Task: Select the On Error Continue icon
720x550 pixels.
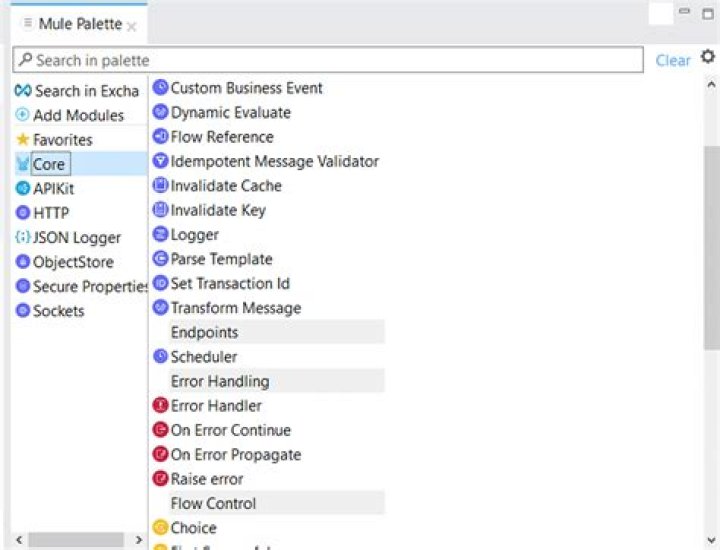Action: tap(160, 430)
